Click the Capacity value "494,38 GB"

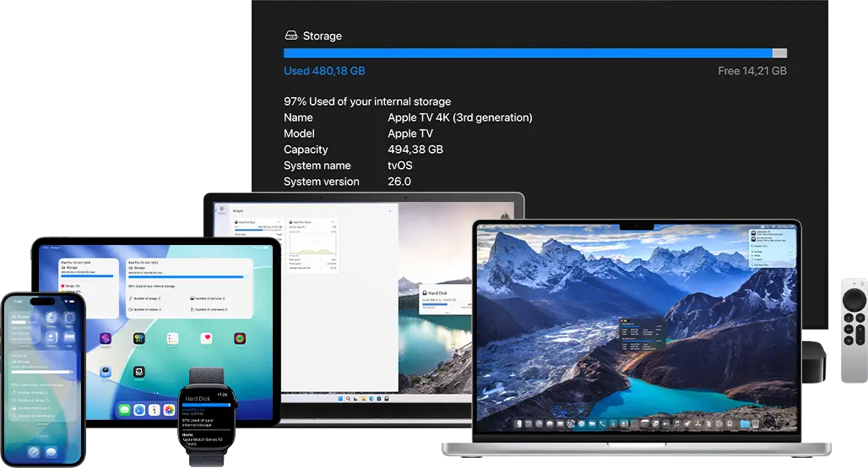[415, 150]
